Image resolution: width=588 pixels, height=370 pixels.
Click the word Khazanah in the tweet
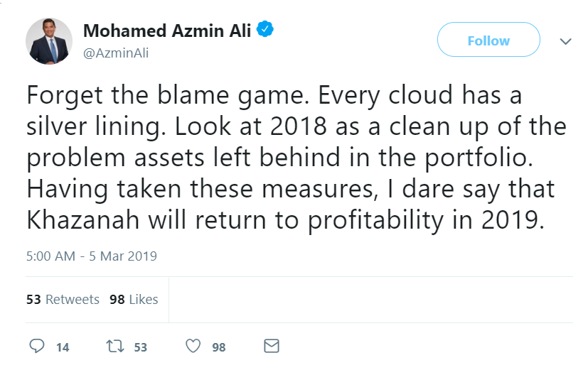[x=83, y=219]
